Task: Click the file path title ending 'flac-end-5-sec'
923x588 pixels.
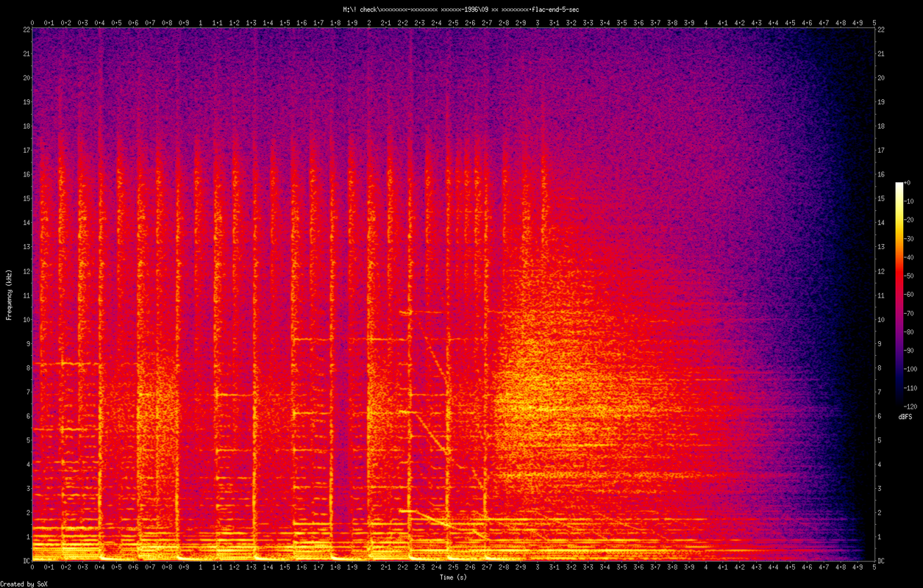Action: (x=461, y=10)
